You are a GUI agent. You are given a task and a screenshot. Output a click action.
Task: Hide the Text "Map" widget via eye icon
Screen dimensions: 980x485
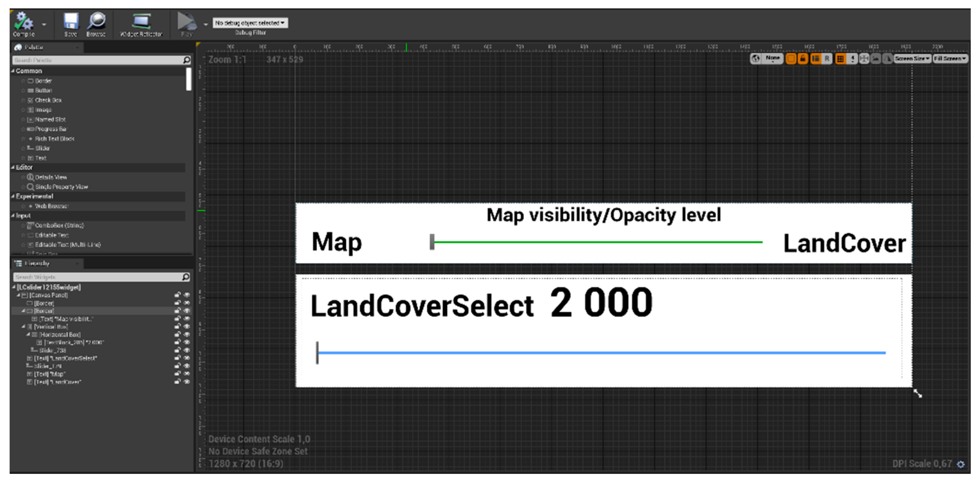pos(187,374)
